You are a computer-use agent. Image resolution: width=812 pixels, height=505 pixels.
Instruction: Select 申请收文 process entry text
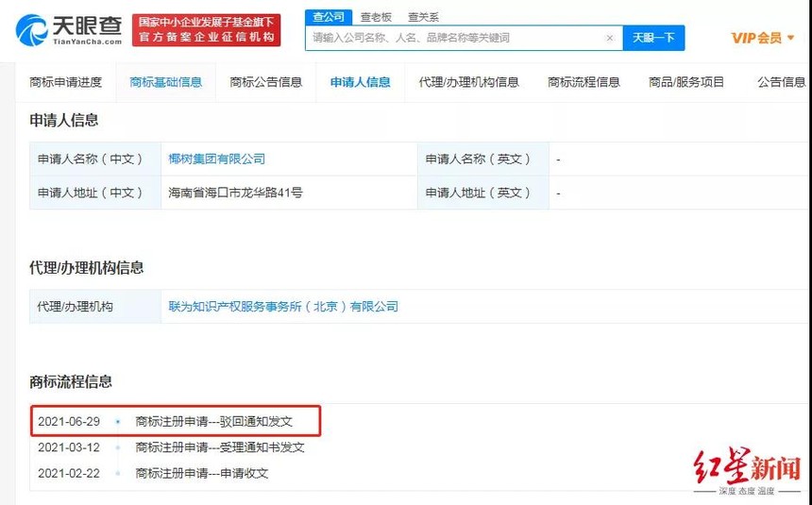244,474
